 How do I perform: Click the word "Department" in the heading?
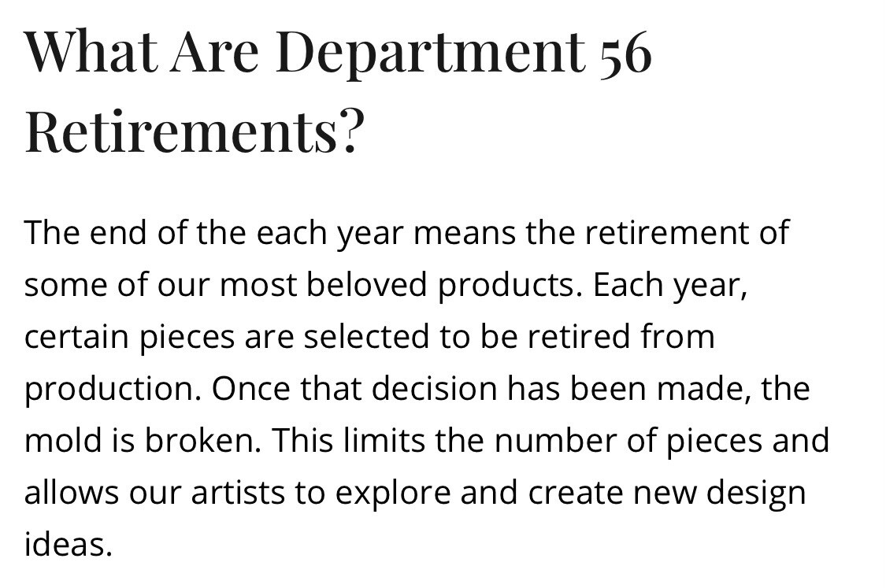431,52
